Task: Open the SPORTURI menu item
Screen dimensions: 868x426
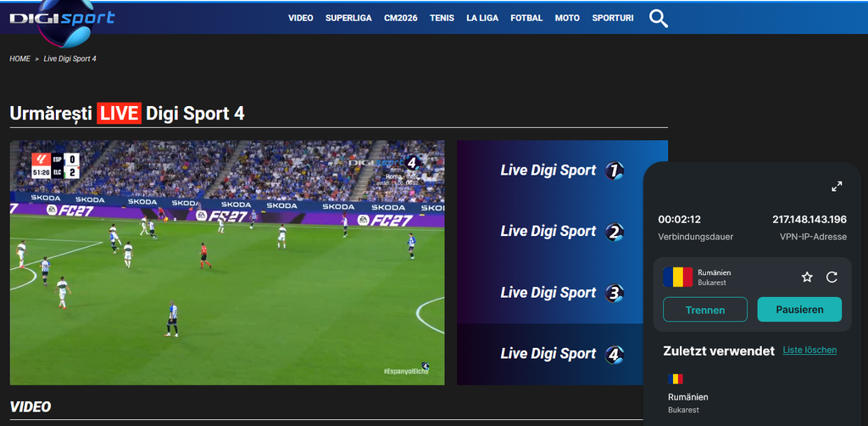Action: (613, 19)
